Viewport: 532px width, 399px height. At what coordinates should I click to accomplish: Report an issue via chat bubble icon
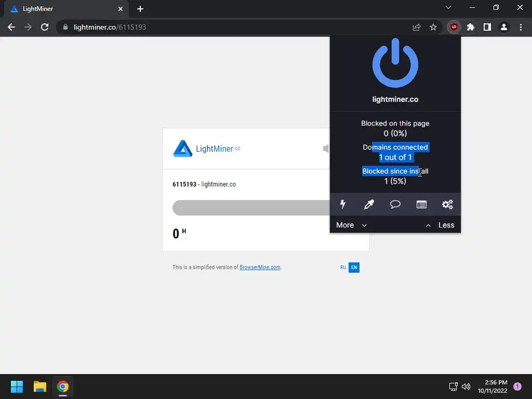tap(395, 204)
